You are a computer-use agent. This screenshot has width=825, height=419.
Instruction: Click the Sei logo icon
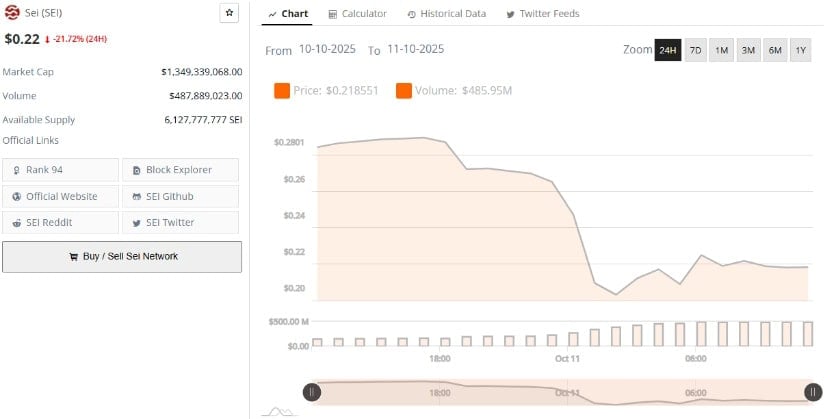click(x=12, y=13)
